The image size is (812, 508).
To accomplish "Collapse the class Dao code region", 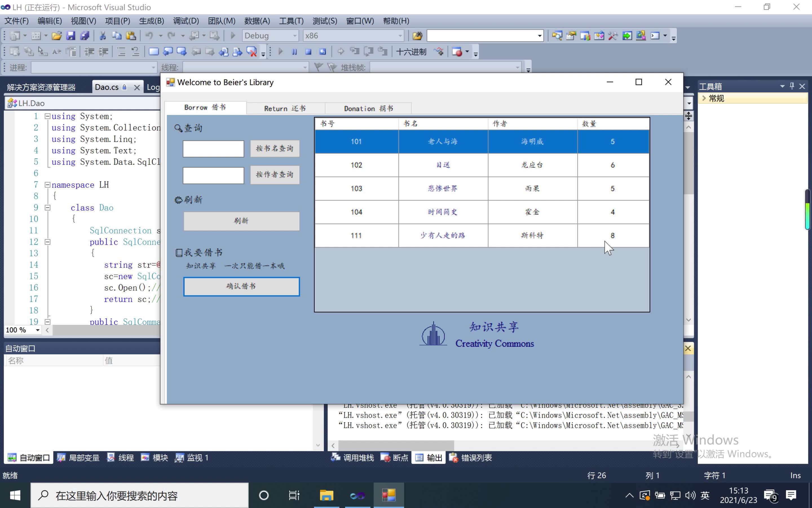I will 48,208.
